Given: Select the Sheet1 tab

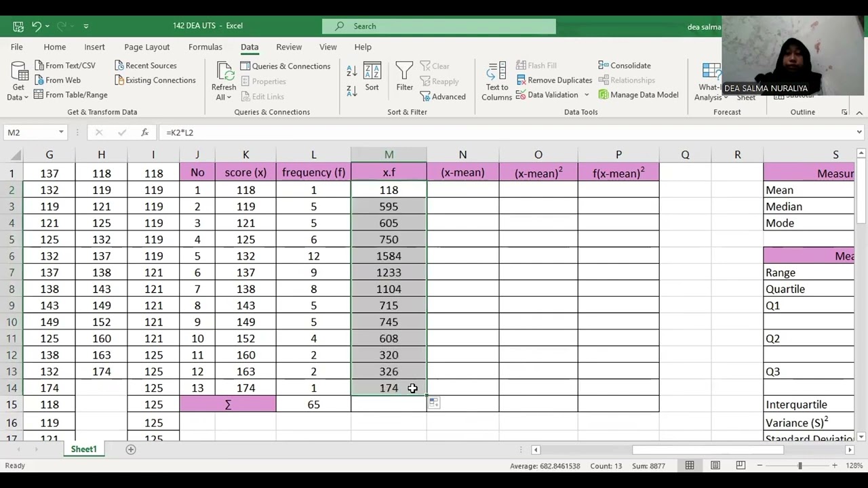Looking at the screenshot, I should [x=83, y=449].
